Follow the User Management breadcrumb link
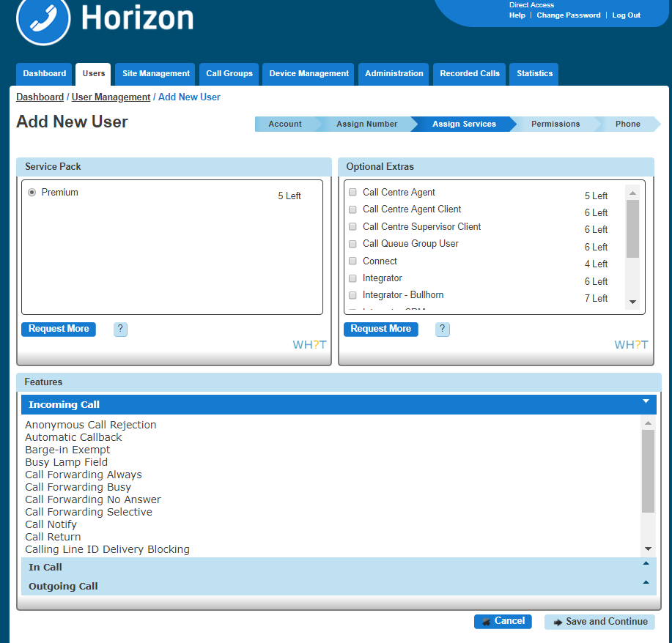 111,97
